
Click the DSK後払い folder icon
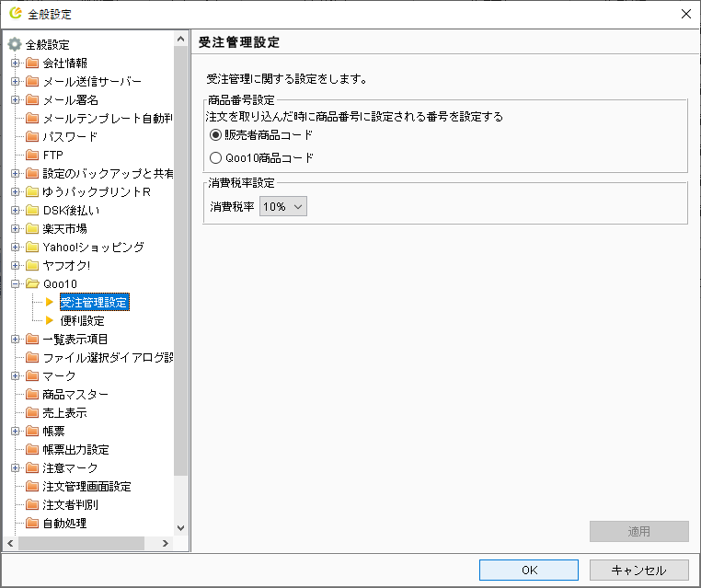point(32,210)
